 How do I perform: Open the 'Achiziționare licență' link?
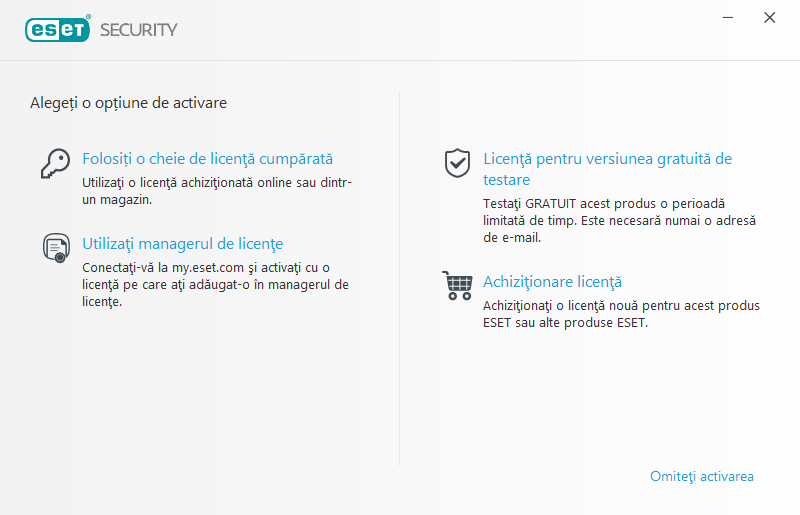pos(552,282)
